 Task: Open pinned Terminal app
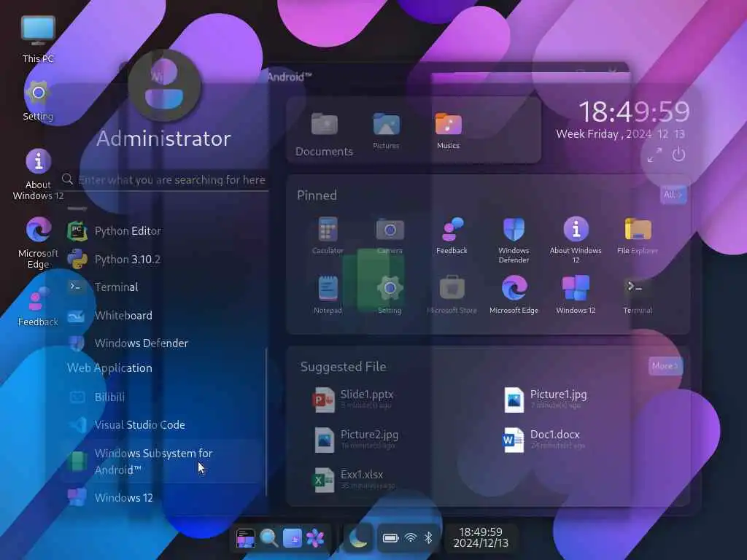(x=638, y=295)
